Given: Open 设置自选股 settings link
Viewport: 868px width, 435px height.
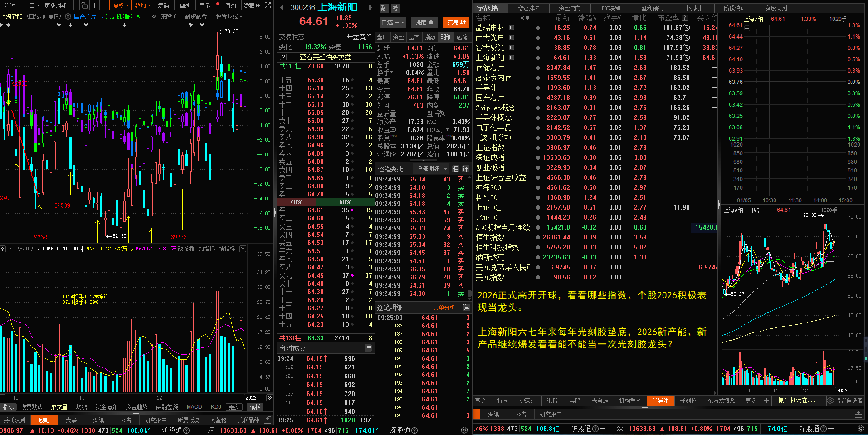Looking at the screenshot, I should (845, 401).
